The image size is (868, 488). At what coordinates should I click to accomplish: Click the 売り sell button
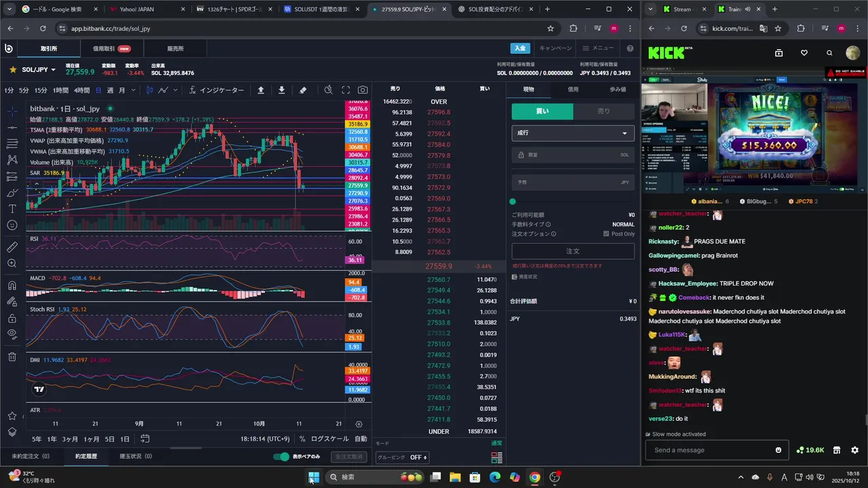[604, 111]
